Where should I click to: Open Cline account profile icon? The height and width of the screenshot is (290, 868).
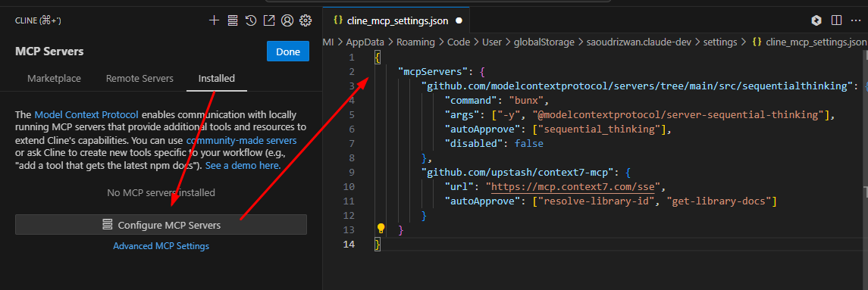click(287, 20)
